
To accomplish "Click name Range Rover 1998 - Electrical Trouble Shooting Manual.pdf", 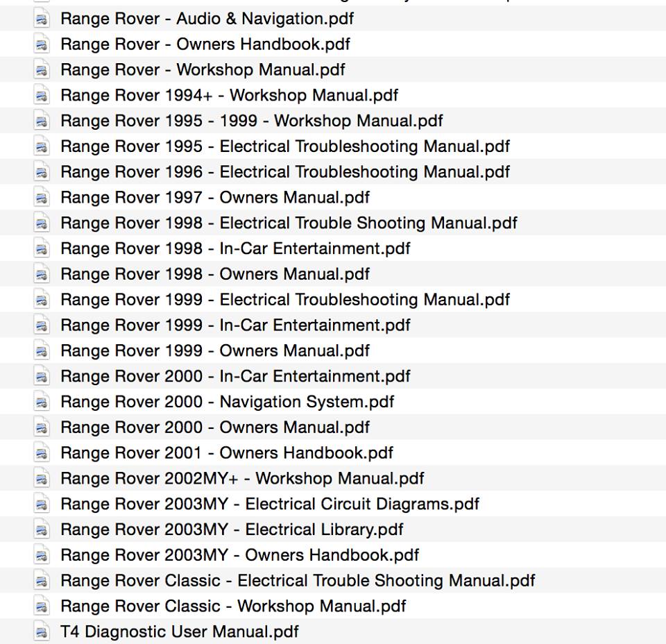I will click(289, 223).
